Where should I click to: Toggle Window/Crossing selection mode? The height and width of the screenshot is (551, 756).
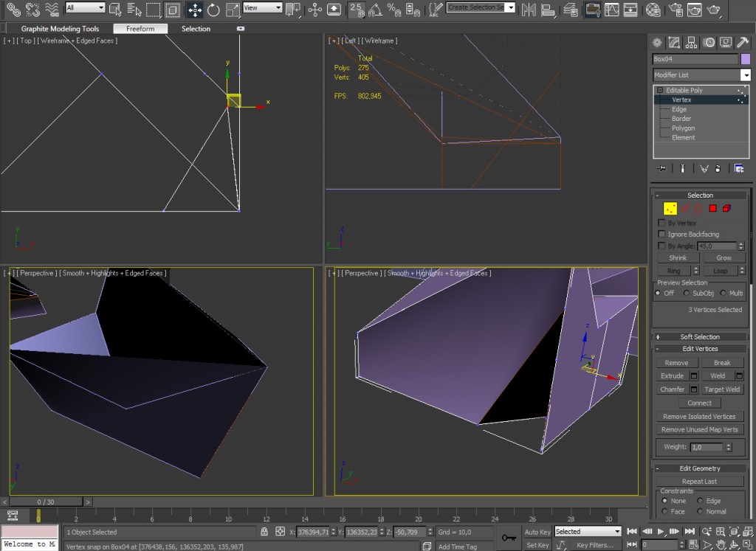(x=172, y=9)
